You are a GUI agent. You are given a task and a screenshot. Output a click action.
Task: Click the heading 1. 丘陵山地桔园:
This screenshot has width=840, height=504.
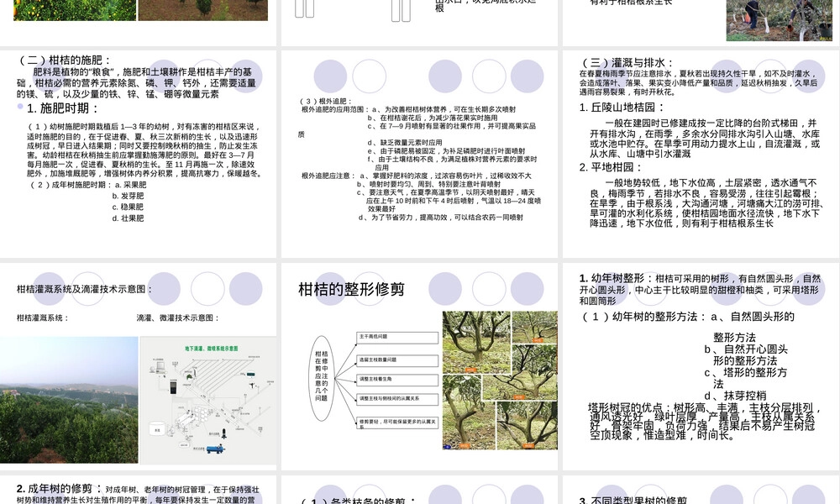pyautogui.click(x=622, y=108)
